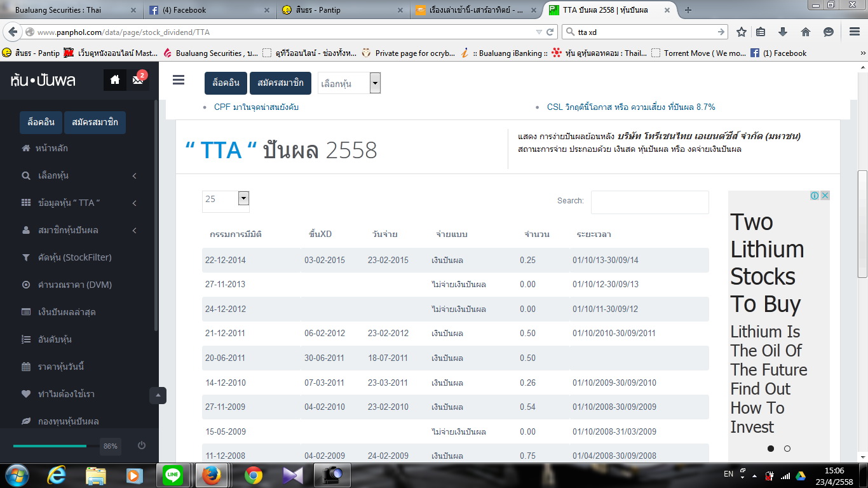The width and height of the screenshot is (868, 488).
Task: Click the top bar ล็อคอิน button
Action: point(226,83)
